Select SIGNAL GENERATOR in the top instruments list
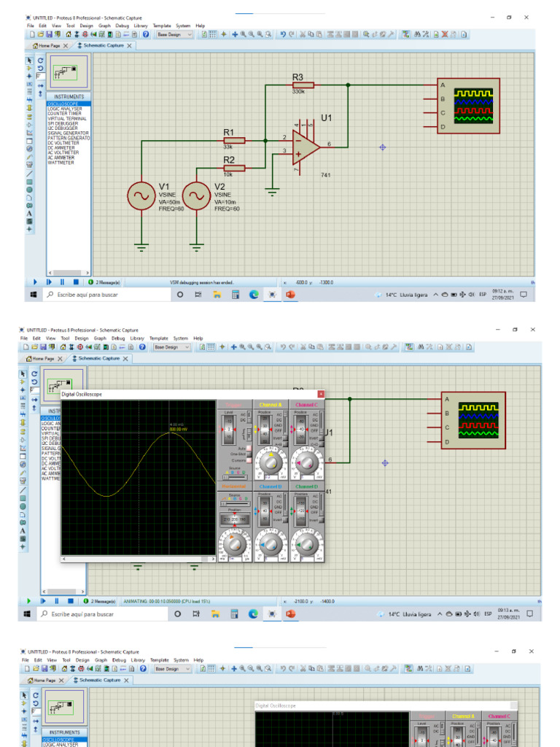The width and height of the screenshot is (560, 747). [x=68, y=133]
